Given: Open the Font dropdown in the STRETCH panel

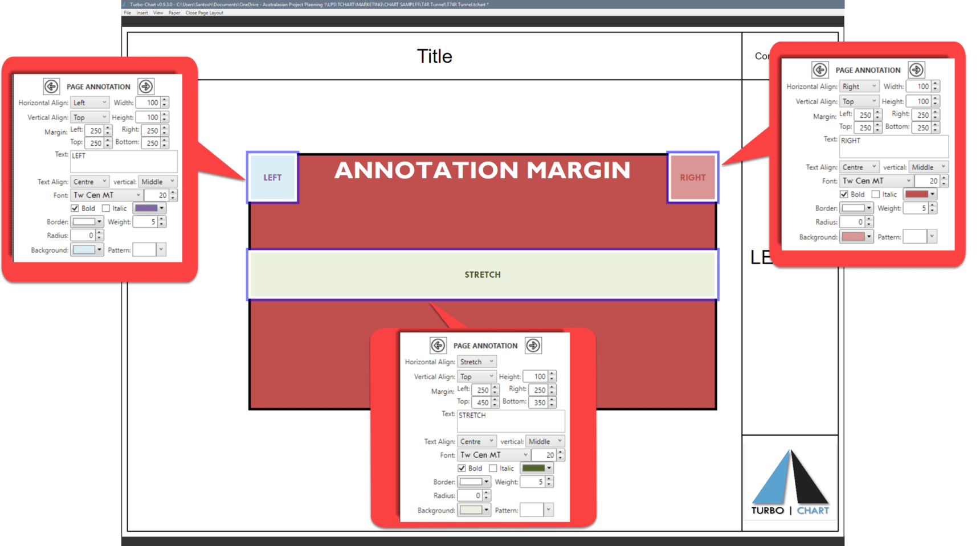Looking at the screenshot, I should [493, 454].
